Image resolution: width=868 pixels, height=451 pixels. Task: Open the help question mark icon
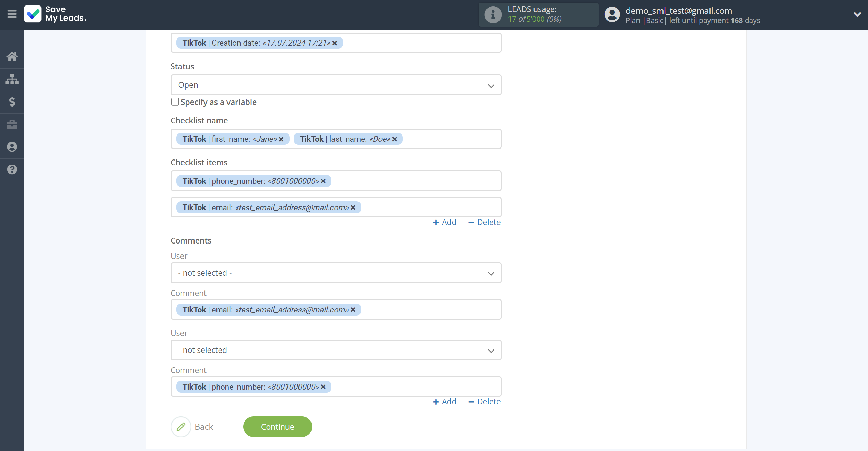pyautogui.click(x=12, y=169)
